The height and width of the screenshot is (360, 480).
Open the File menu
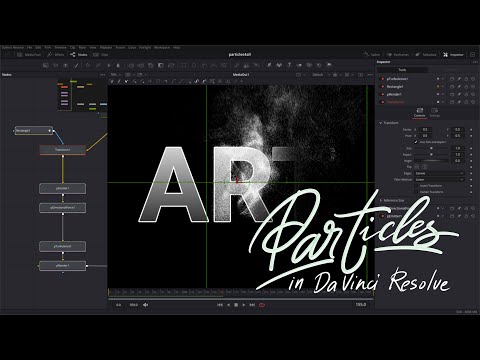[x=30, y=48]
